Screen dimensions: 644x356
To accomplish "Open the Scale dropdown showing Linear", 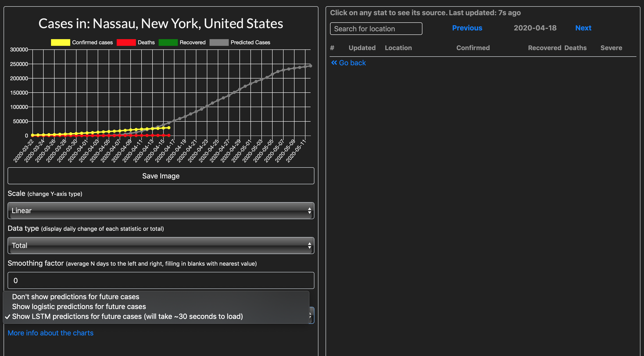I will (x=161, y=210).
